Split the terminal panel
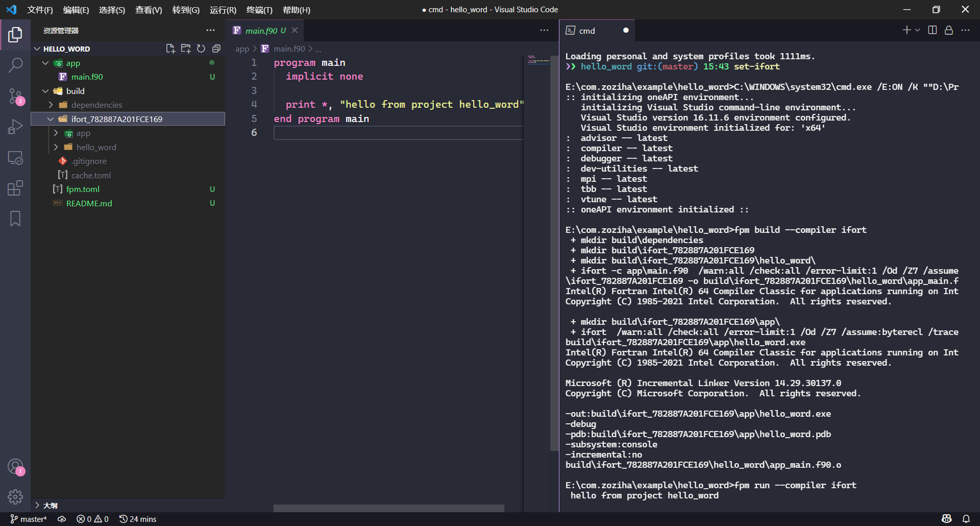 [x=932, y=30]
